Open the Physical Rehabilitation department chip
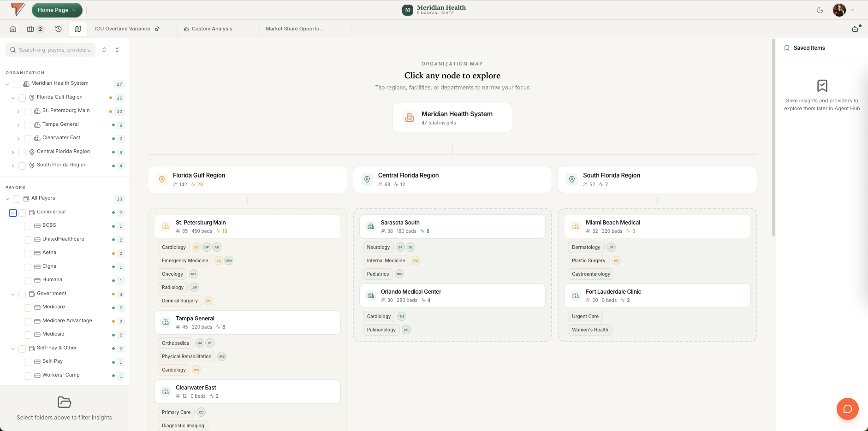The image size is (868, 431). [186, 357]
